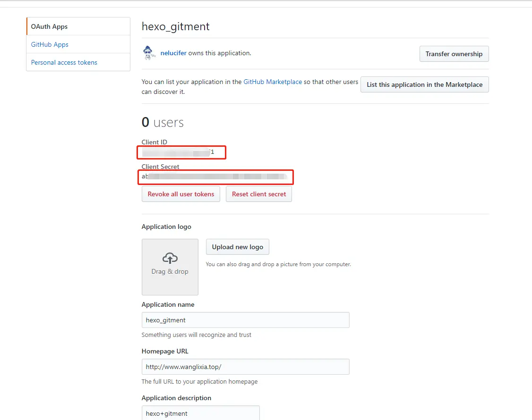This screenshot has width=532, height=420.
Task: Click 'You can also drag and drop a picture' hint
Action: coord(278,264)
